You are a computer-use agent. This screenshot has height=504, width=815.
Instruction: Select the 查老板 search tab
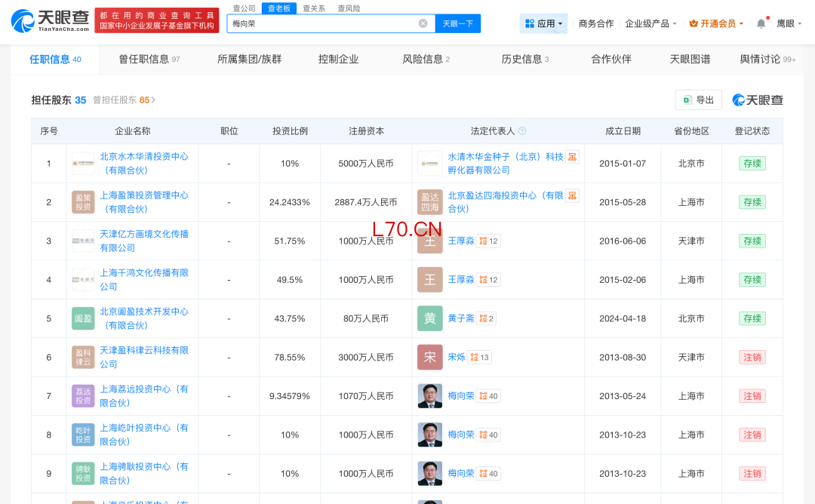point(279,8)
